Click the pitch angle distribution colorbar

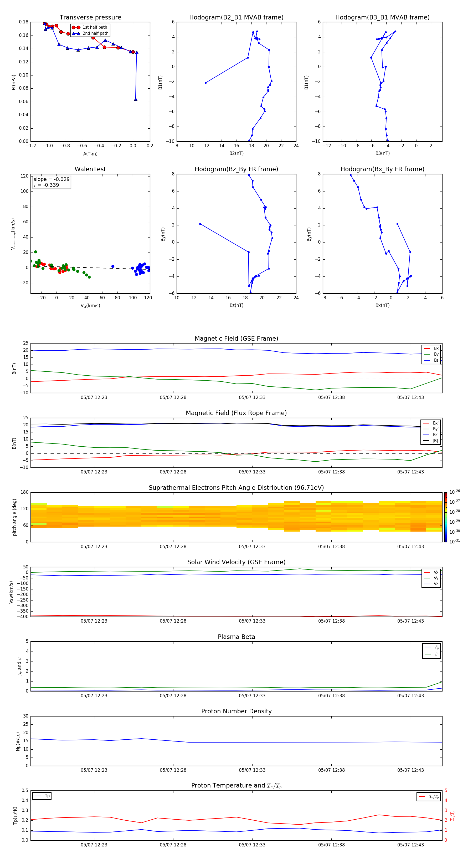[445, 517]
